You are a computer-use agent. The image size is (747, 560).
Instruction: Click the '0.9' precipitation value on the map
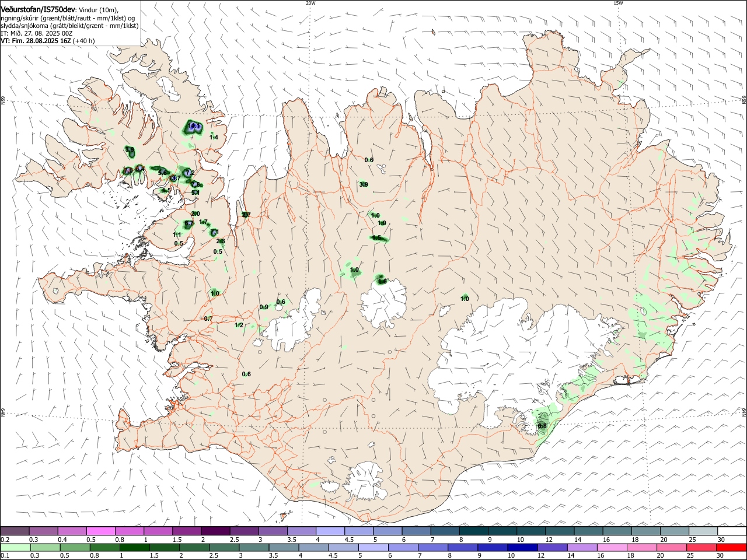(264, 307)
